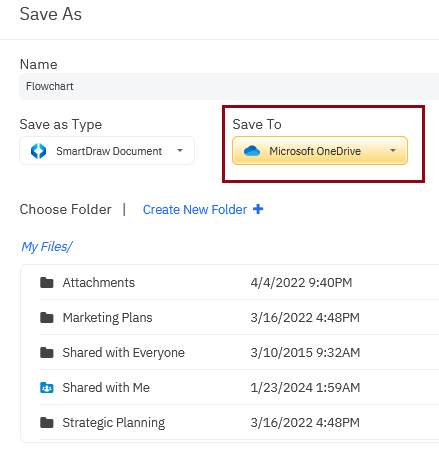Viewport: 439px width, 461px height.
Task: Open the Attachments folder row
Action: (x=239, y=283)
